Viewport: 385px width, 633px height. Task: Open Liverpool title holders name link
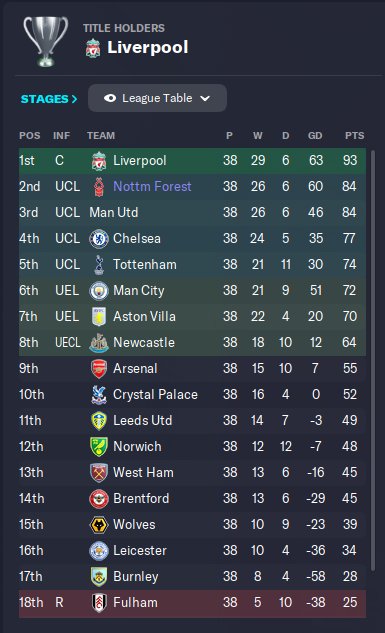point(148,48)
